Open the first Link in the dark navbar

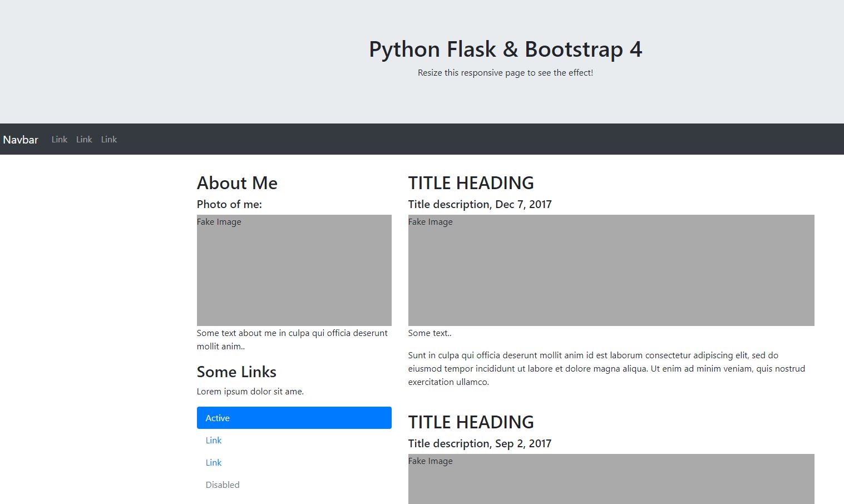click(x=60, y=140)
